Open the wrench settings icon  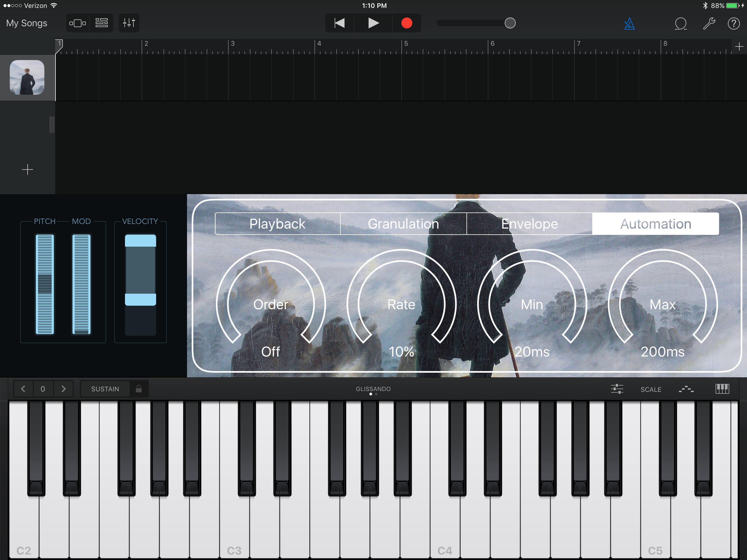coord(709,24)
